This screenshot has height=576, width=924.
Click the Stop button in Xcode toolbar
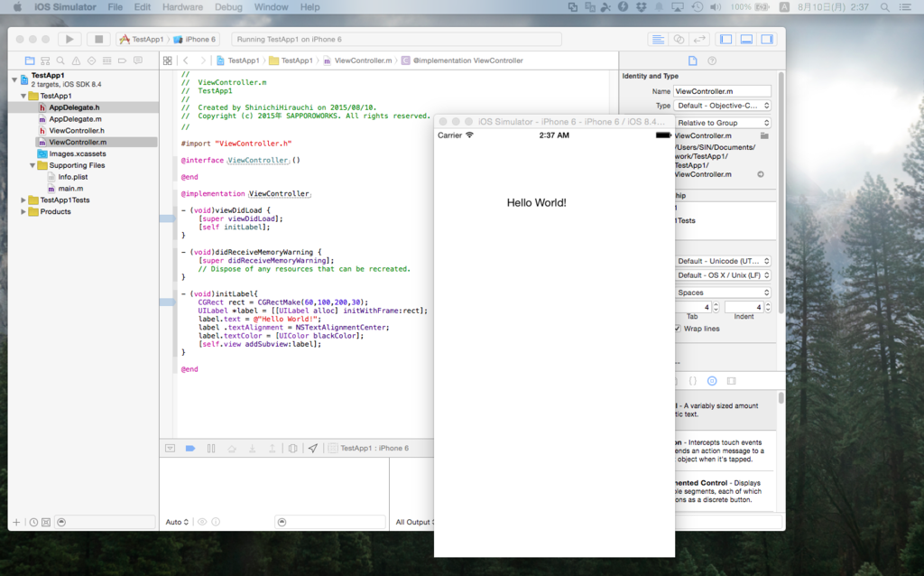click(98, 40)
